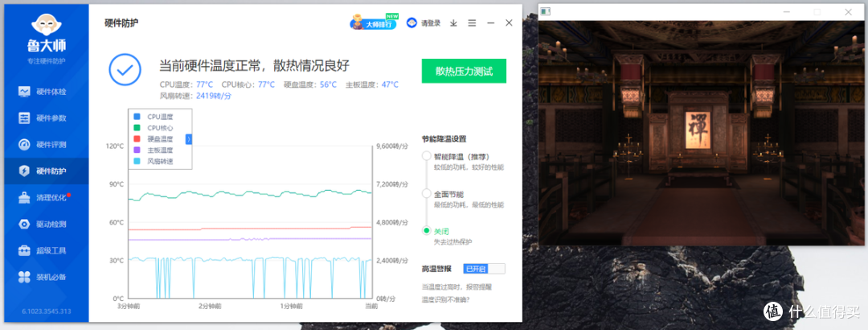Toggle 风扇转速 legend cyan swatch
The image size is (868, 330).
pos(137,161)
